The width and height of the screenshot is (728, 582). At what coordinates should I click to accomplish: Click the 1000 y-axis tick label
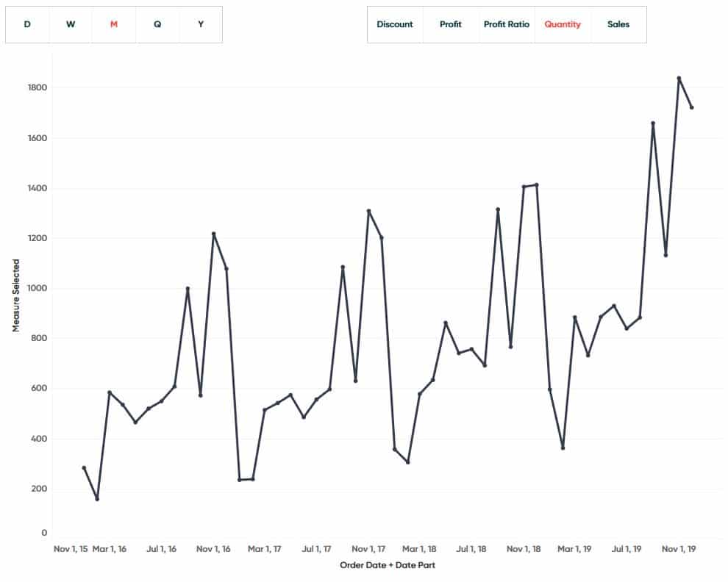tap(38, 288)
